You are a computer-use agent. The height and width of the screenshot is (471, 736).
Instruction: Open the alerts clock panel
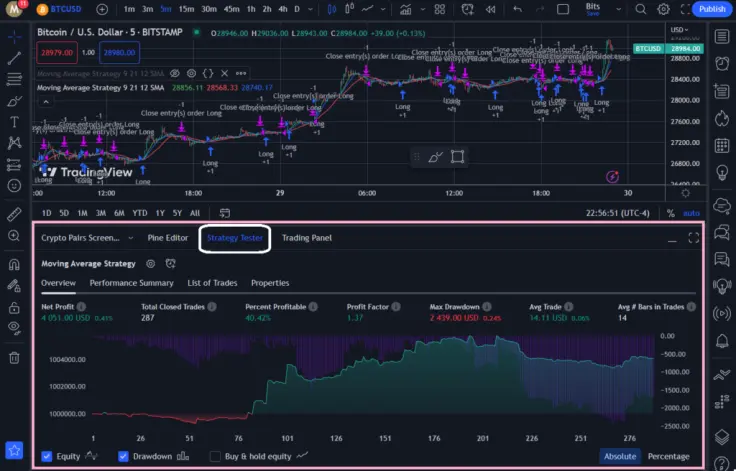point(722,63)
